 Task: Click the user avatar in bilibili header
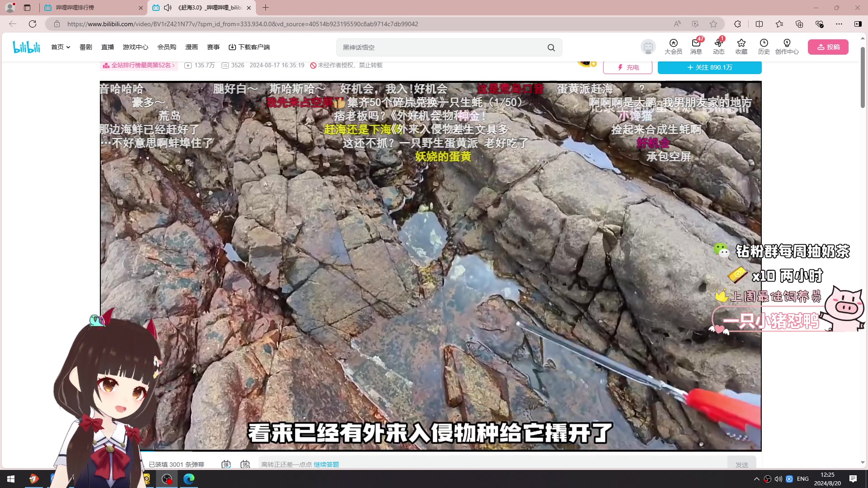tap(648, 47)
